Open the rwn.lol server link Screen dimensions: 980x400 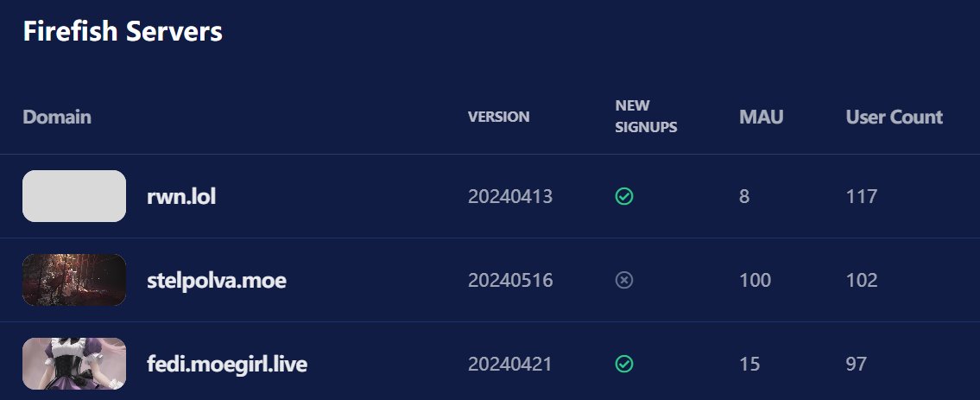[x=181, y=197]
